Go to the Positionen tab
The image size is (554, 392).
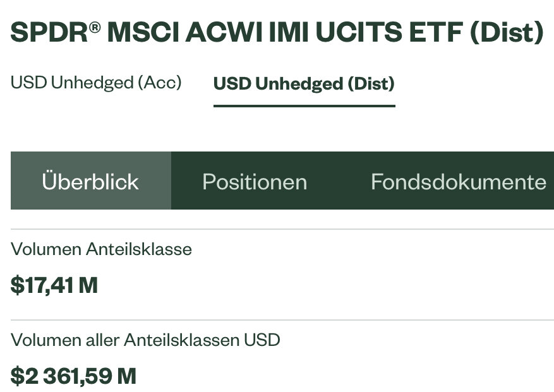pyautogui.click(x=255, y=182)
